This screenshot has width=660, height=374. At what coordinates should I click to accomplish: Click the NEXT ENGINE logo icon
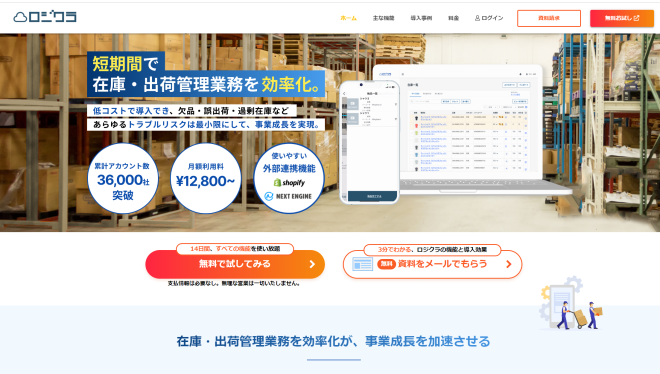pyautogui.click(x=269, y=196)
